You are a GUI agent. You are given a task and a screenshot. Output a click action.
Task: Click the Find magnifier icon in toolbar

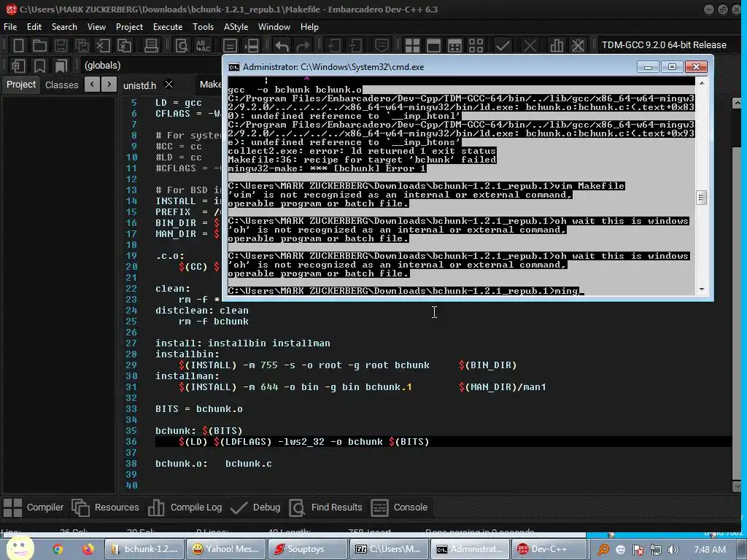coord(182,46)
